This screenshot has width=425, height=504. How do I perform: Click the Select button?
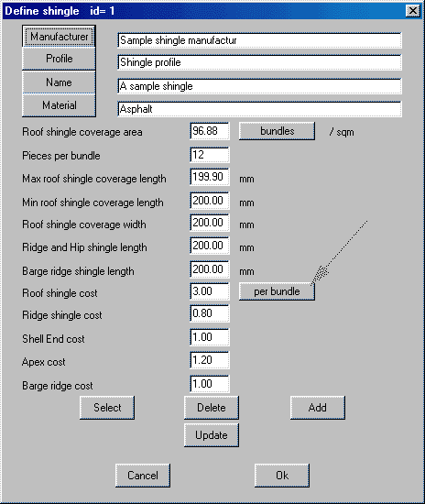click(x=107, y=408)
